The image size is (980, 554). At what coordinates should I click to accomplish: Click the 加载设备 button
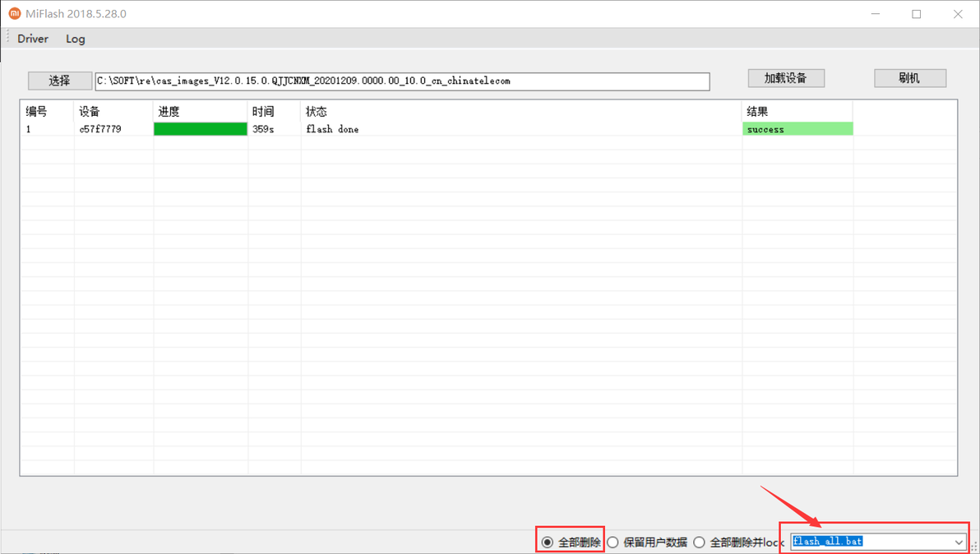(786, 78)
